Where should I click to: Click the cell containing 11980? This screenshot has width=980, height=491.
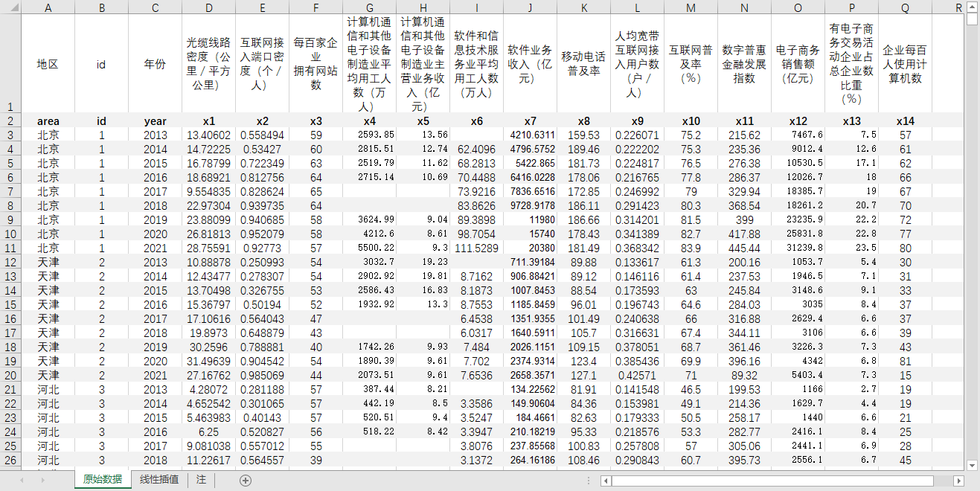(531, 219)
